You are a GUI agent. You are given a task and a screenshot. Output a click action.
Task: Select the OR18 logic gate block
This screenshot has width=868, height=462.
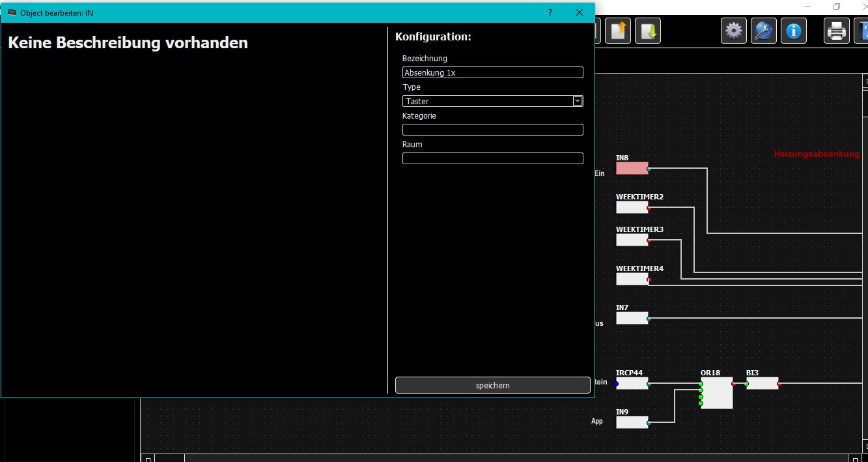pyautogui.click(x=716, y=393)
